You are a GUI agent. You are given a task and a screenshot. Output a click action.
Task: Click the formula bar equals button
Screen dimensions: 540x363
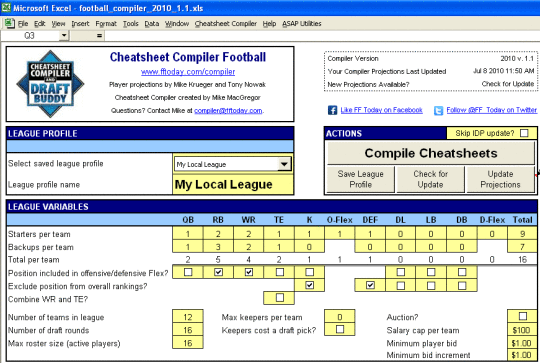click(x=99, y=35)
